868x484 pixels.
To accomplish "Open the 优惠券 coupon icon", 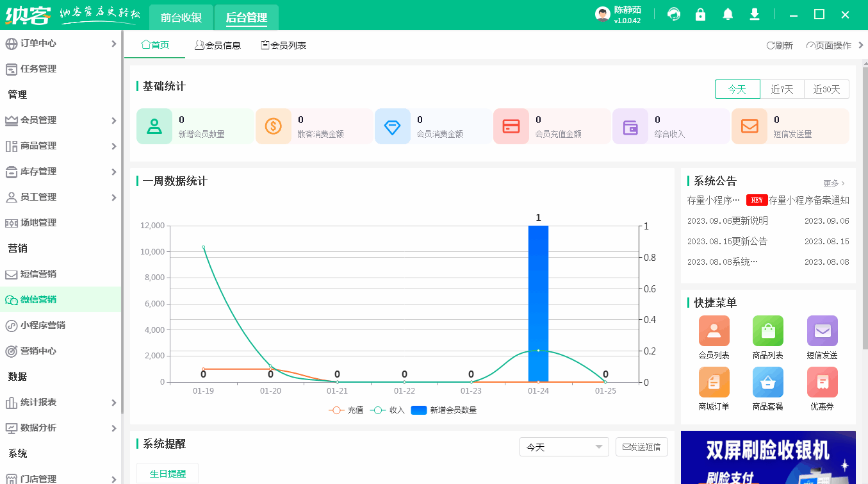I will [822, 383].
